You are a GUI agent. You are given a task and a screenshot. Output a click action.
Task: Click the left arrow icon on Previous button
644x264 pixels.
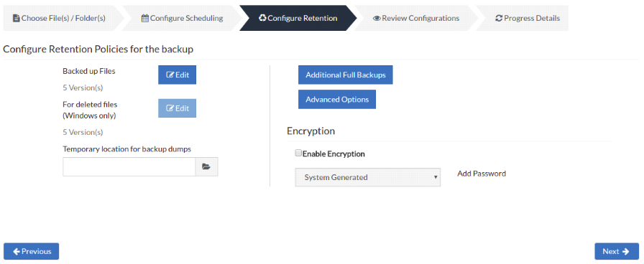17,251
